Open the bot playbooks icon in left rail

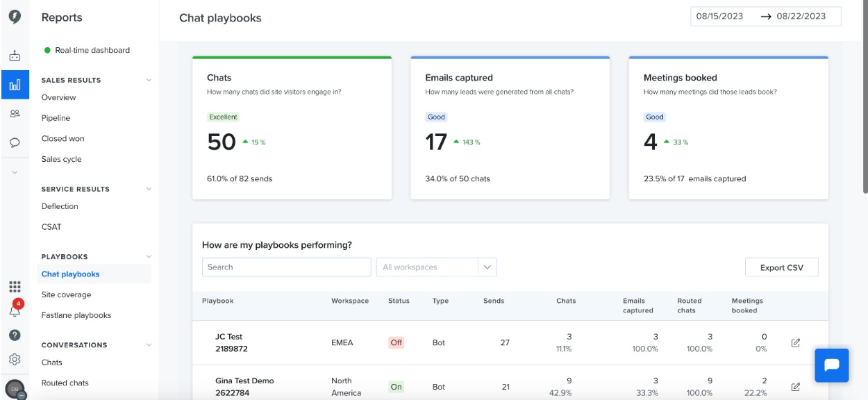[15, 56]
